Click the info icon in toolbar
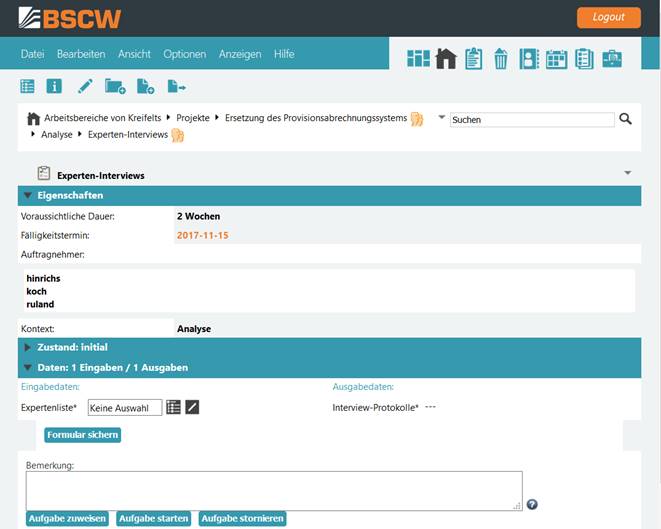Screen dimensions: 661x529 [55, 87]
